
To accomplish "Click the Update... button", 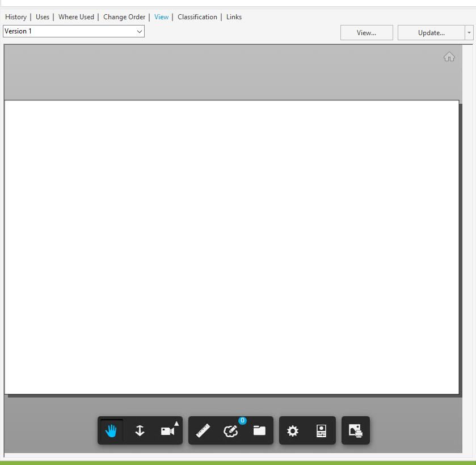I will (x=431, y=32).
